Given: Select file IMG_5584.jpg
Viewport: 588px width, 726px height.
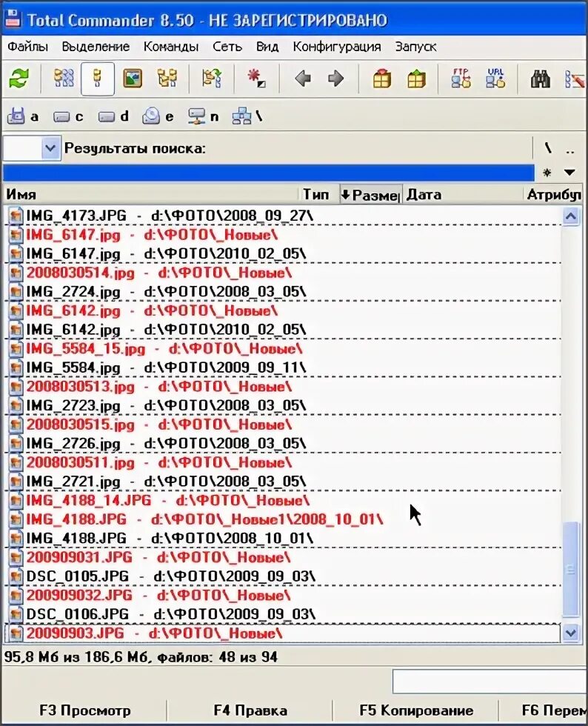Looking at the screenshot, I should pyautogui.click(x=166, y=367).
